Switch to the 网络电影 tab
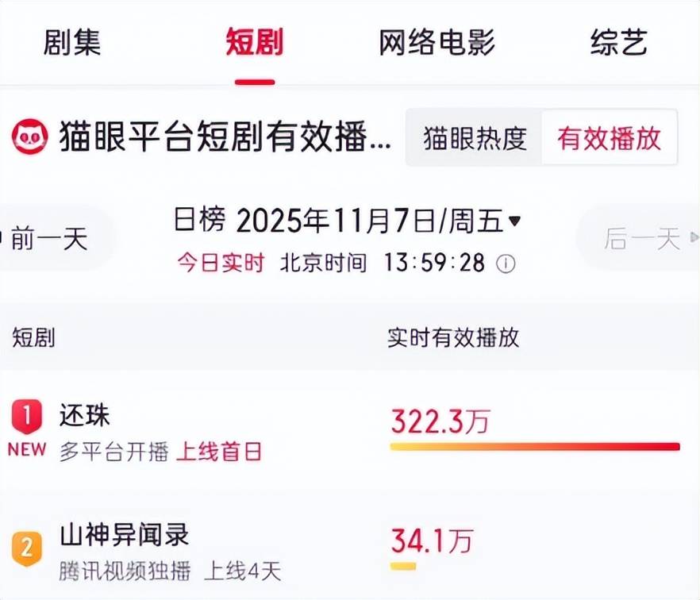 coord(437,43)
